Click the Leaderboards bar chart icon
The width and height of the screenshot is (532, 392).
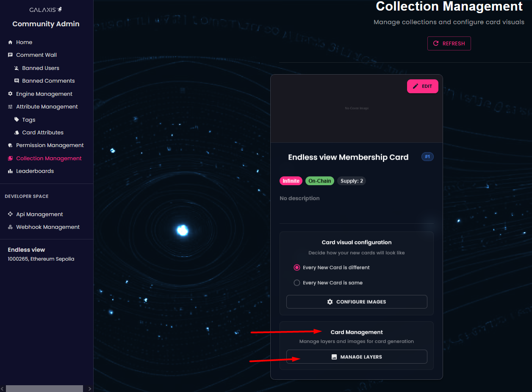click(11, 171)
